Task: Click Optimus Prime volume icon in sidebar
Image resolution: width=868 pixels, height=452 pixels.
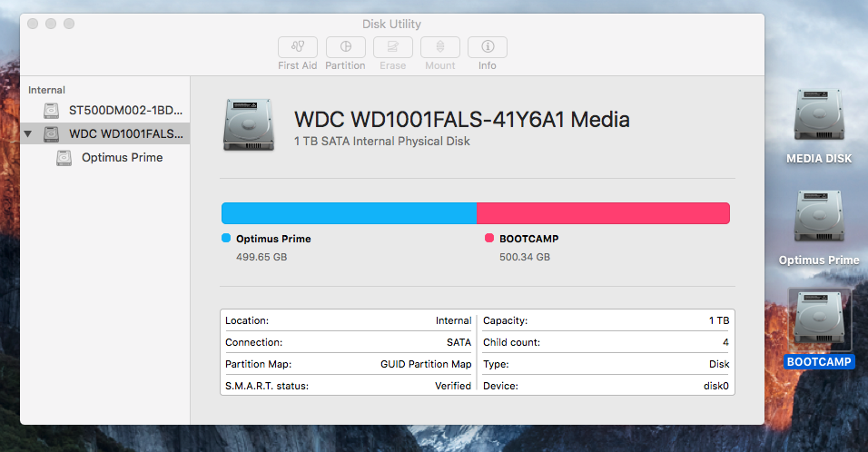Action: coord(64,158)
